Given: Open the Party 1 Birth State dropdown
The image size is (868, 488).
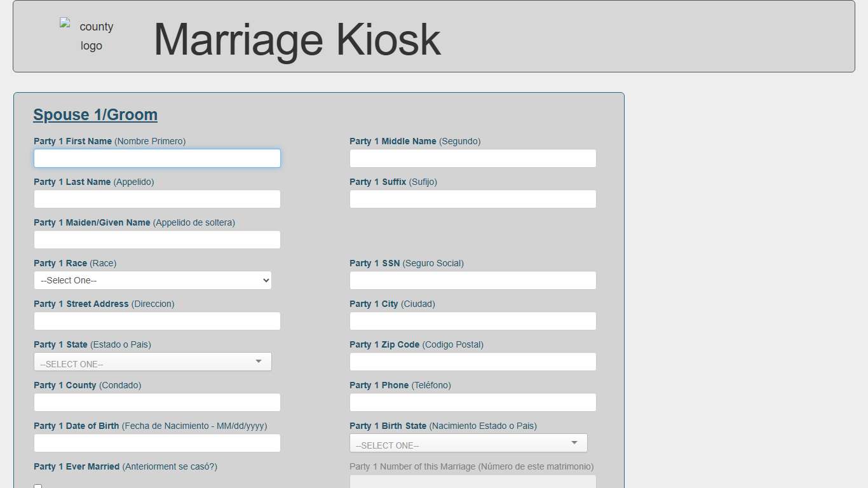Looking at the screenshot, I should [x=468, y=442].
